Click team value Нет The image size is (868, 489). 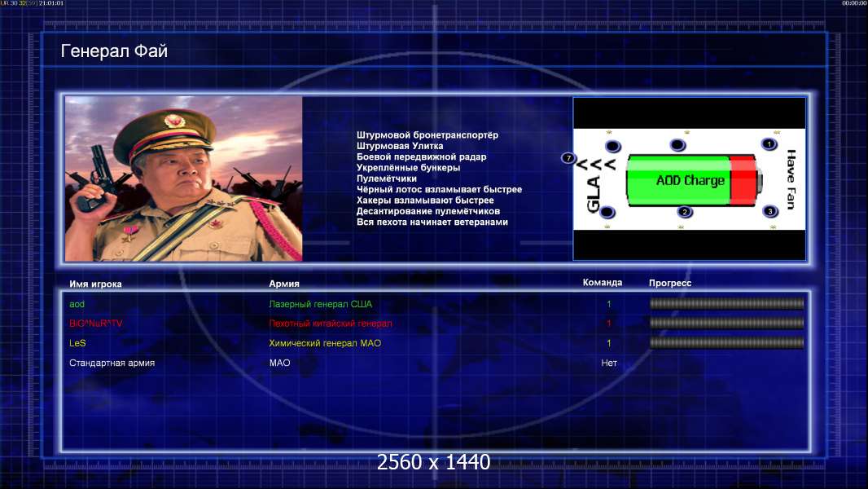coord(609,363)
